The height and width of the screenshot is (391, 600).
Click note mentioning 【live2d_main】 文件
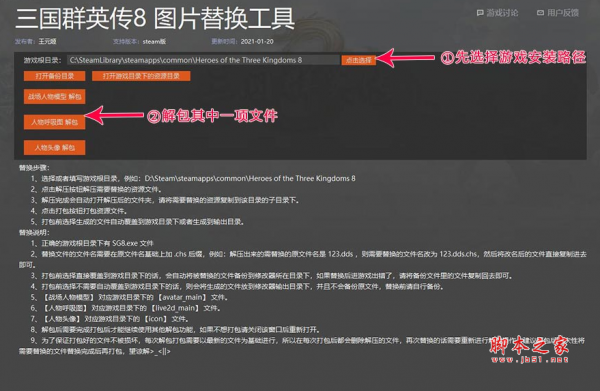click(x=126, y=308)
